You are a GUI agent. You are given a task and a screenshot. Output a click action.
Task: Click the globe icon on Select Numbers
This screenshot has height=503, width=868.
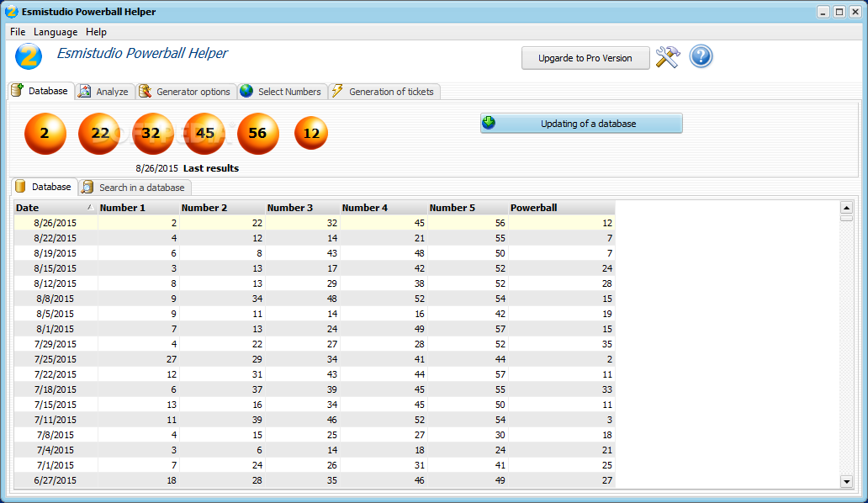tap(246, 91)
